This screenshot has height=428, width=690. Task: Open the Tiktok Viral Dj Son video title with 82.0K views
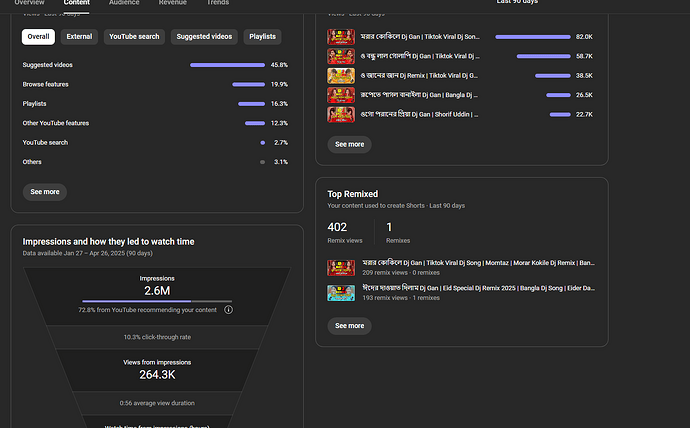(x=420, y=37)
